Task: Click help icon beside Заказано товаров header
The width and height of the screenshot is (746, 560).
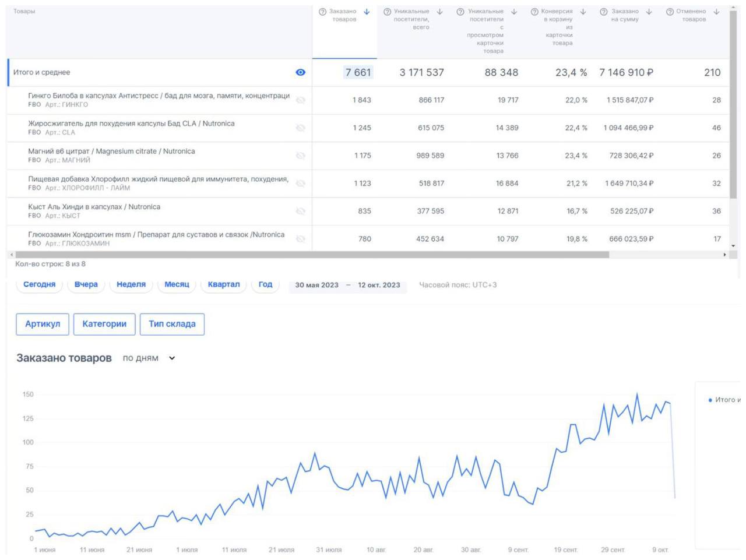Action: click(x=322, y=12)
